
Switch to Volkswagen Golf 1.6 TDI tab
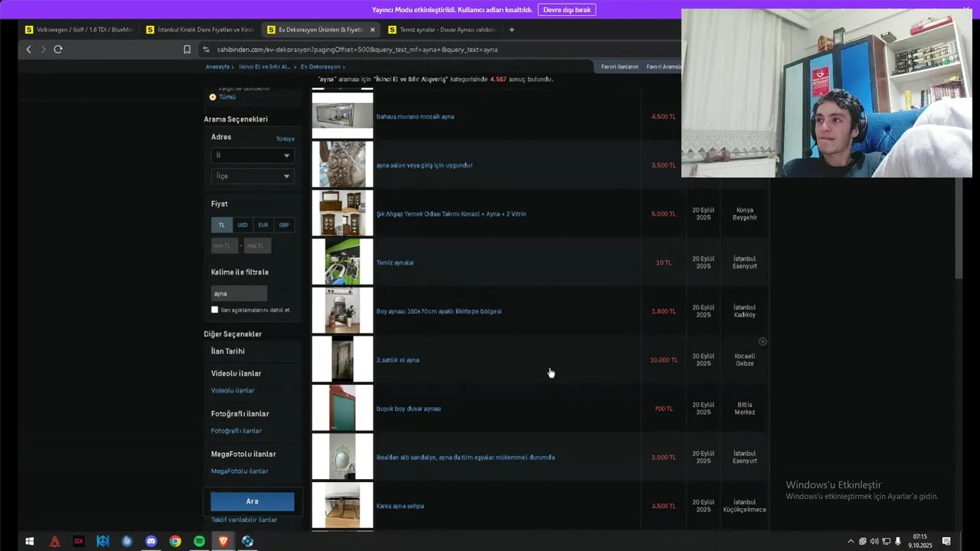pyautogui.click(x=78, y=30)
